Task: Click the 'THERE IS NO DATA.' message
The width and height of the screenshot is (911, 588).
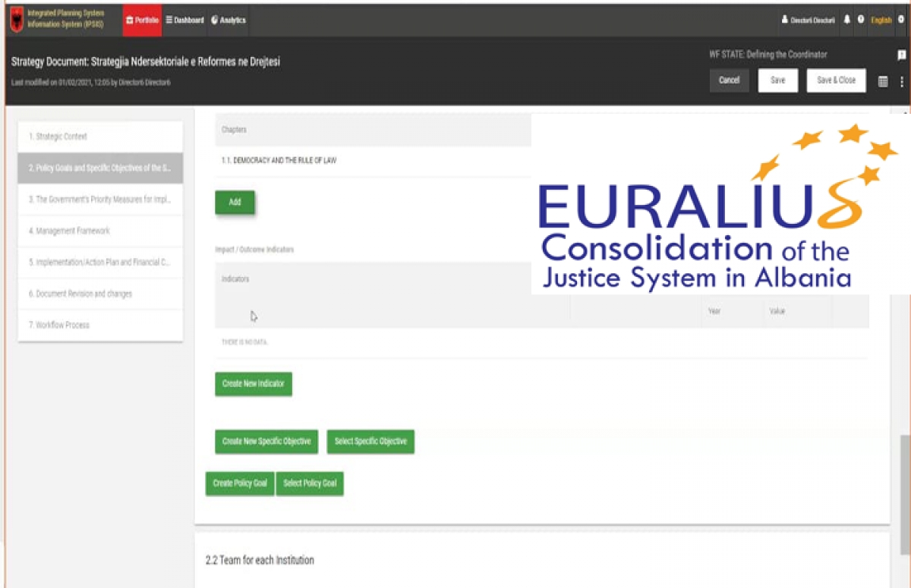Action: coord(244,342)
